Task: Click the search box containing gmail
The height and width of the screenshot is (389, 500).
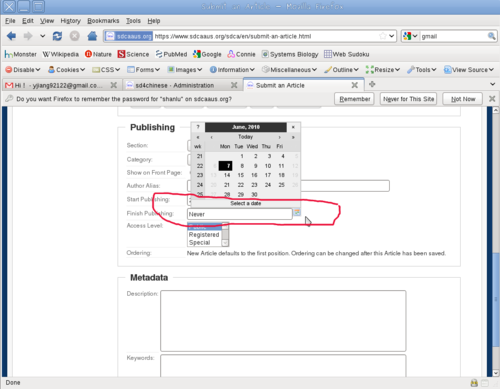Action: [453, 36]
